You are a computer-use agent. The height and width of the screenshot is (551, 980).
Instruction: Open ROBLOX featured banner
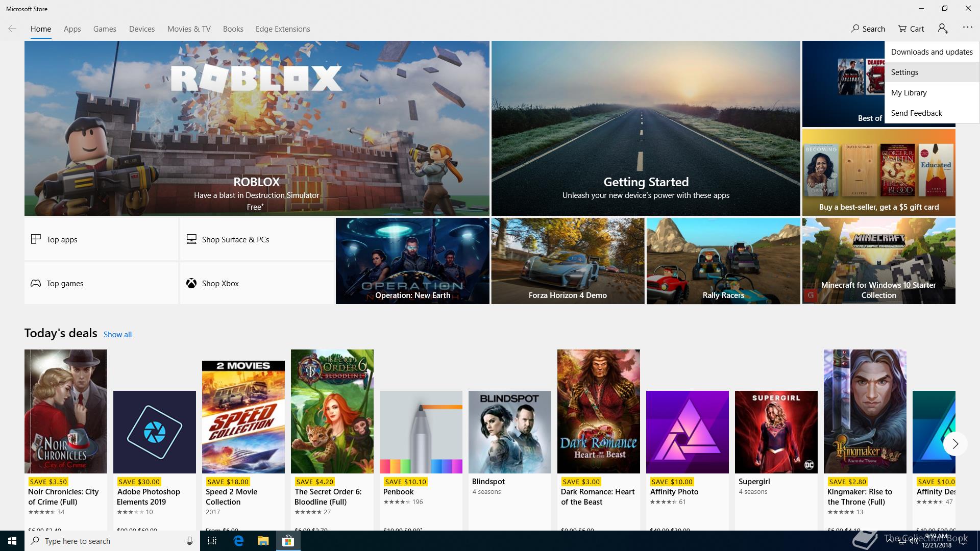point(257,128)
